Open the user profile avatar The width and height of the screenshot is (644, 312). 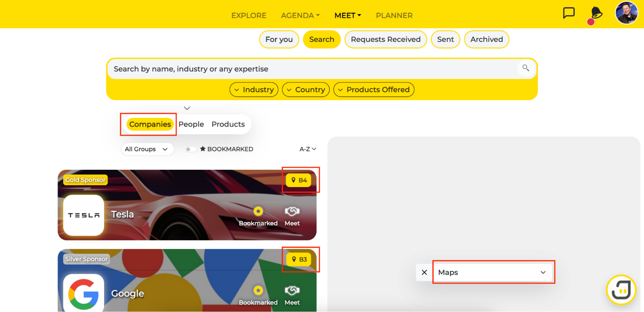pos(626,13)
